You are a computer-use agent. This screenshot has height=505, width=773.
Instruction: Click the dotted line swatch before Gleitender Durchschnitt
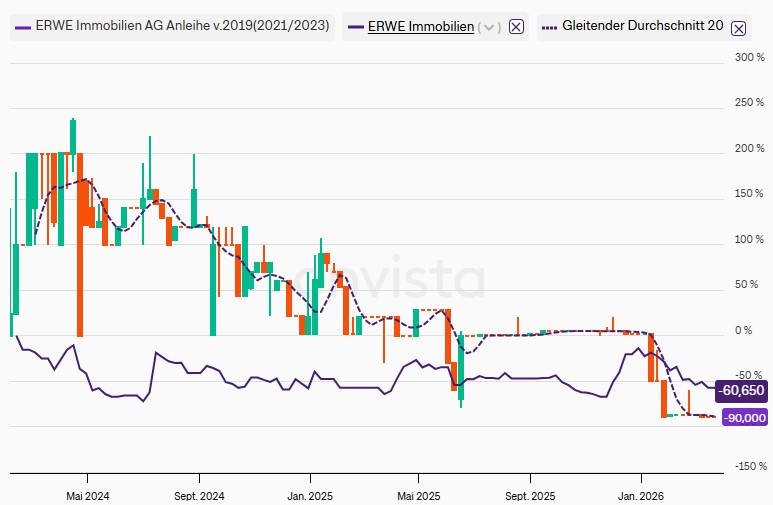(550, 28)
